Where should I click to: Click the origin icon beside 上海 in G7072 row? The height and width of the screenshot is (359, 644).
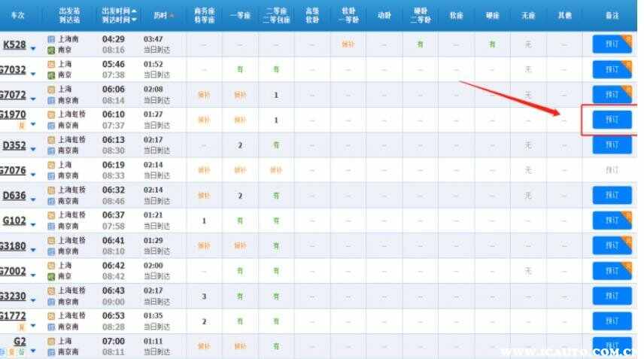[51, 90]
